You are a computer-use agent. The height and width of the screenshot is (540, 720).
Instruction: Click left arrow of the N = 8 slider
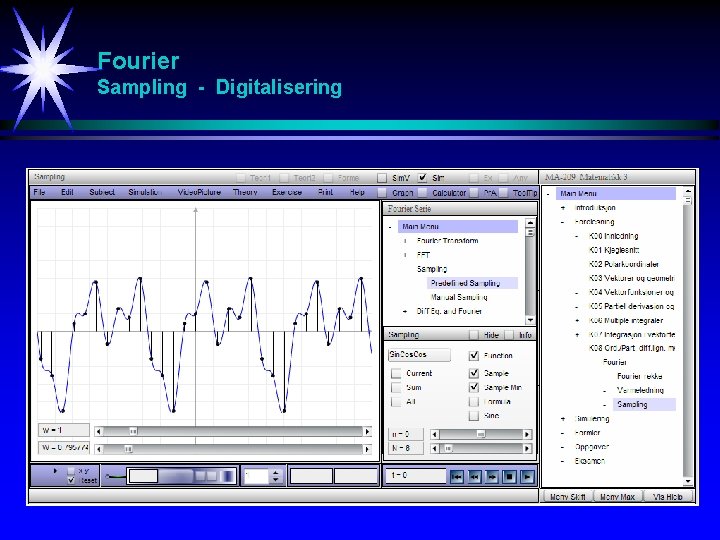point(435,448)
